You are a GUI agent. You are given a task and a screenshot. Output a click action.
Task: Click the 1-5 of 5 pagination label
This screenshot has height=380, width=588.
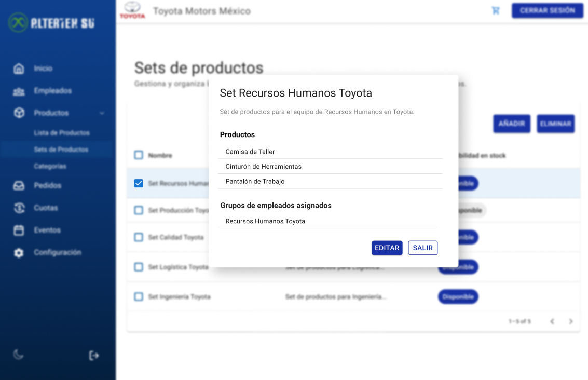click(519, 321)
